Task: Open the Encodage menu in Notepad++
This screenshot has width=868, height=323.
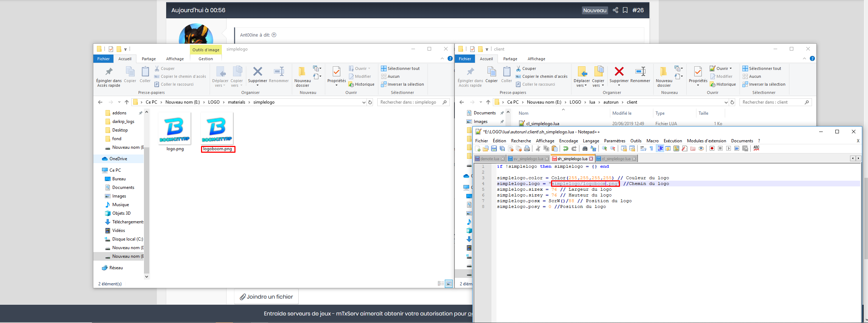Action: click(569, 141)
